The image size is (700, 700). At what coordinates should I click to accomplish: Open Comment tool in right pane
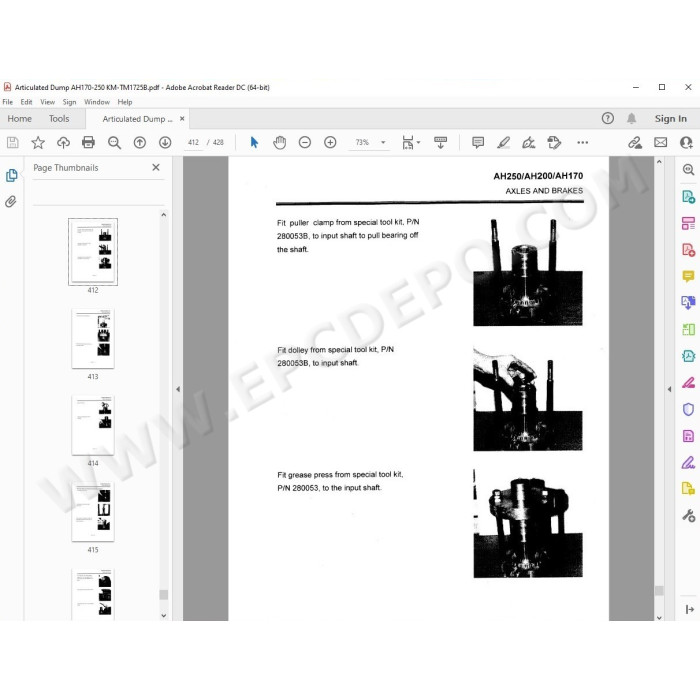pos(688,276)
